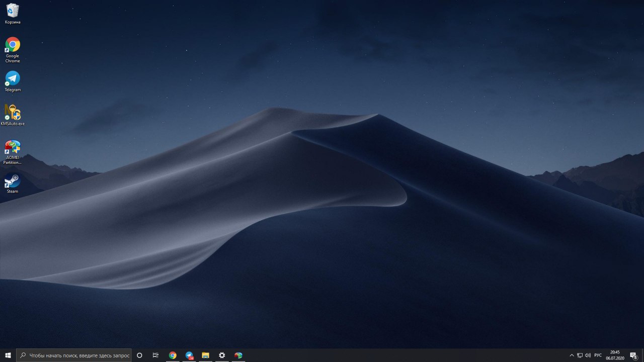
Task: Select the Telegram desktop shortcut
Action: 13,81
